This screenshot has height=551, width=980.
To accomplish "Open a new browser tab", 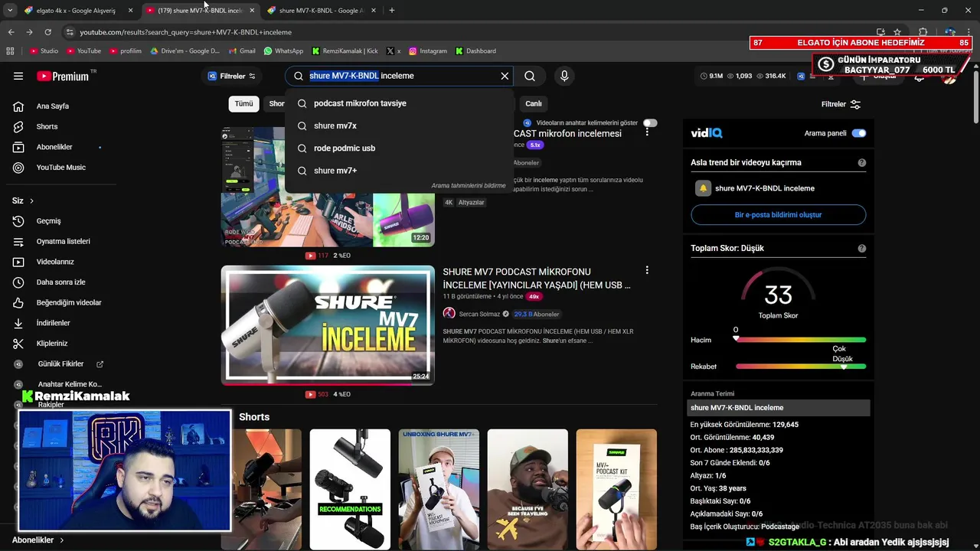I will (x=392, y=11).
